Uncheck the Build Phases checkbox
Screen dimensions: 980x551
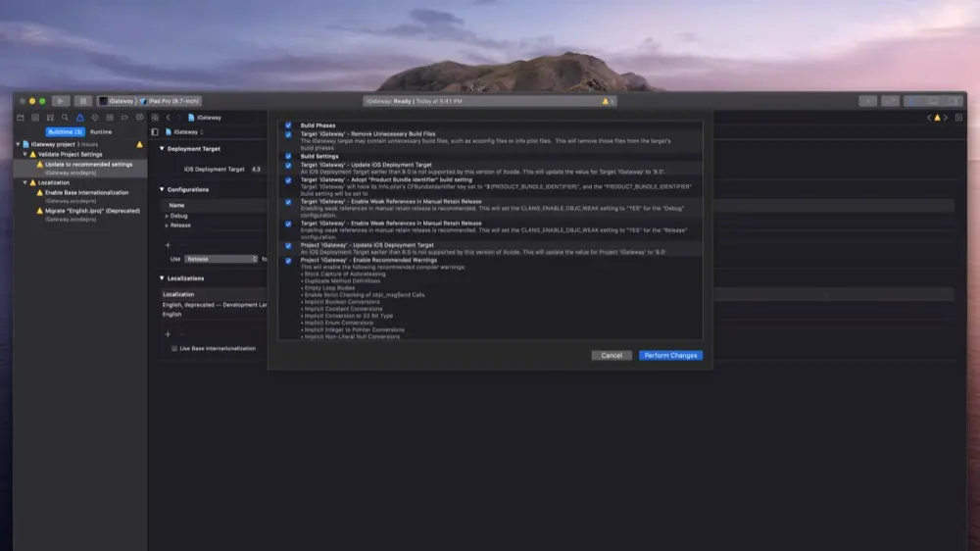pos(288,125)
